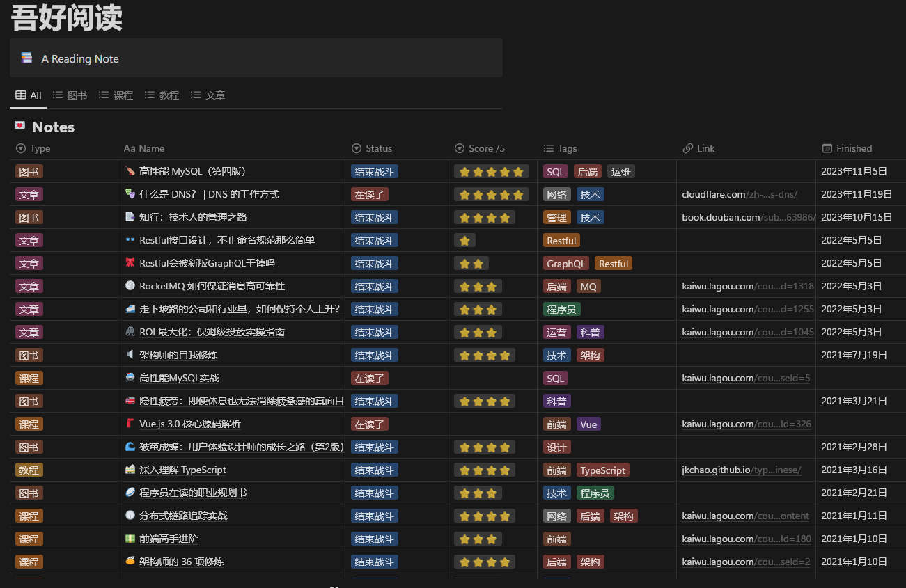Click the books icon beside A Reading Note
The width and height of the screenshot is (906, 588).
[x=26, y=58]
